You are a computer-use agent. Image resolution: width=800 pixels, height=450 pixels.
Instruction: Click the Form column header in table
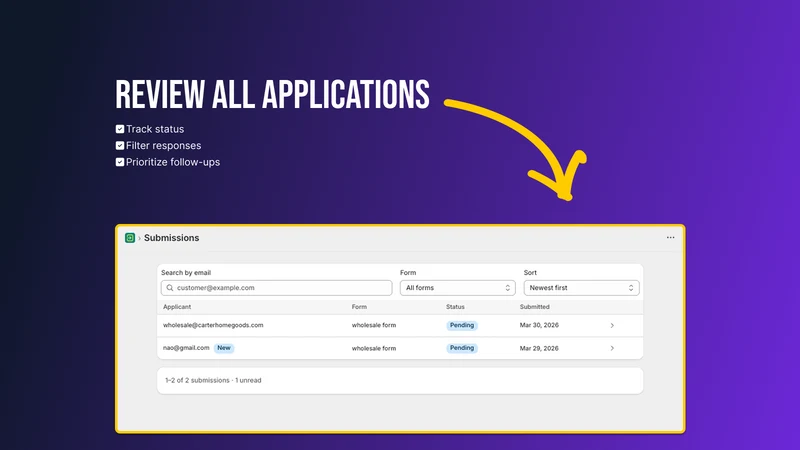[x=359, y=307]
